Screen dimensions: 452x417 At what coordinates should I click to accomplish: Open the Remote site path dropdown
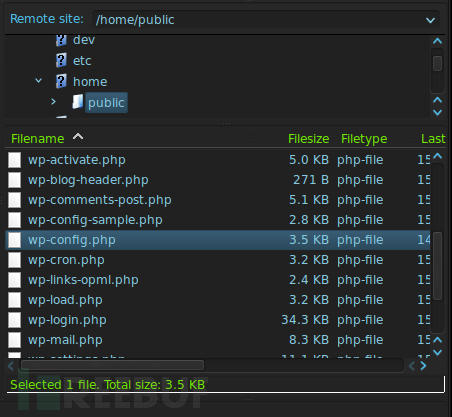click(431, 20)
